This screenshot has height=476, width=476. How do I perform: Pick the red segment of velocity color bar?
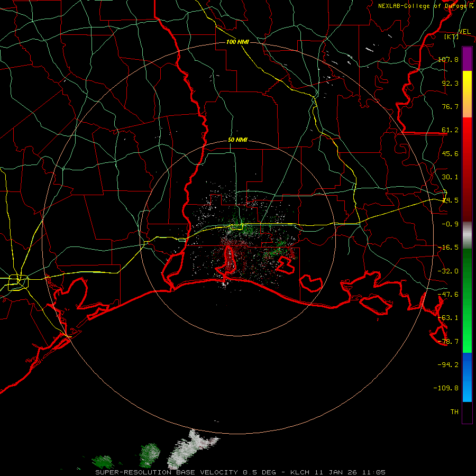point(467,169)
